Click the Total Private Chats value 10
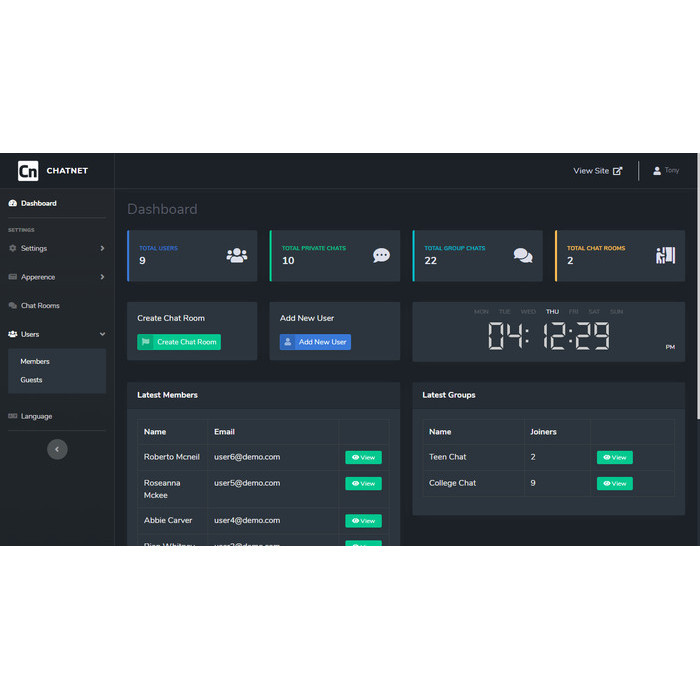 coord(288,261)
